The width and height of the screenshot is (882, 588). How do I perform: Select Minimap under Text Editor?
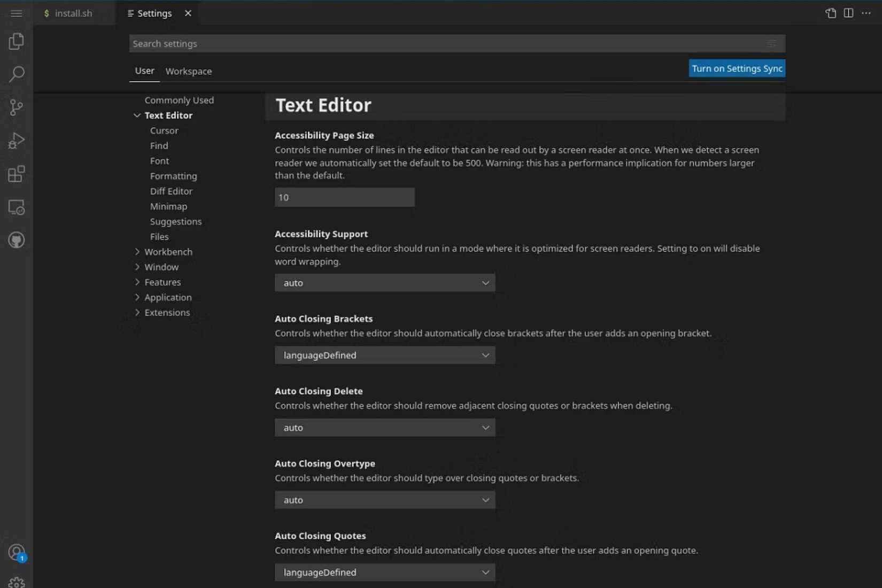pos(168,206)
